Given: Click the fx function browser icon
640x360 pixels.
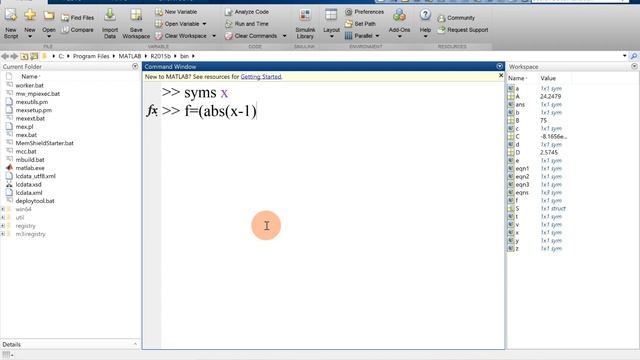Looking at the screenshot, I should (152, 110).
